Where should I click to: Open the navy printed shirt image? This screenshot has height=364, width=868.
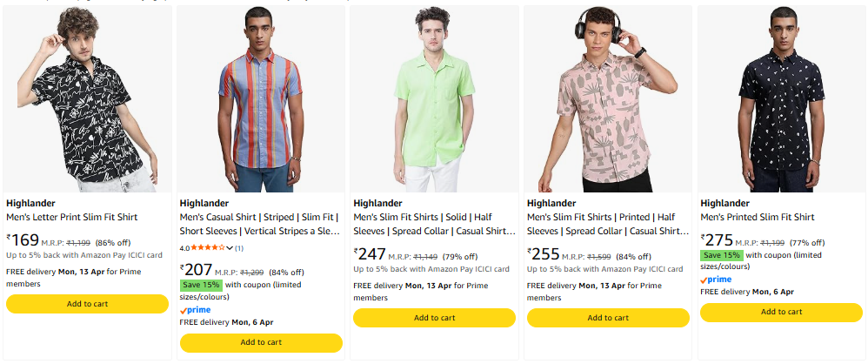(x=781, y=98)
